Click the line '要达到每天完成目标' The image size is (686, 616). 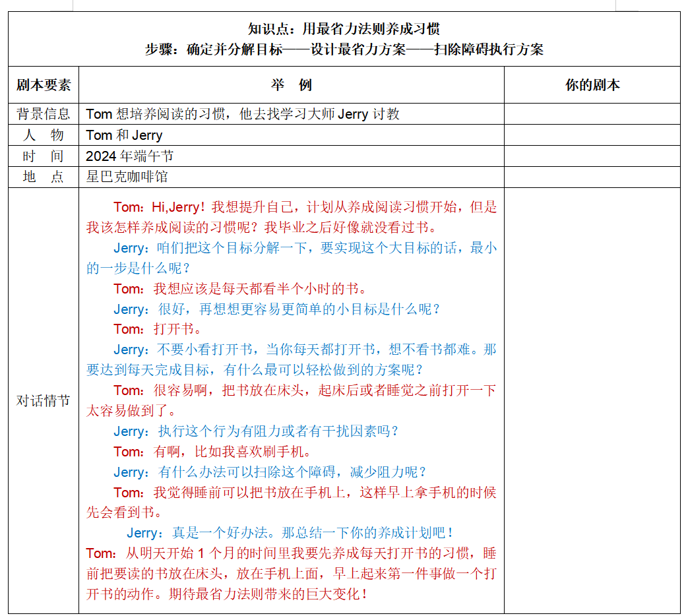pyautogui.click(x=255, y=370)
